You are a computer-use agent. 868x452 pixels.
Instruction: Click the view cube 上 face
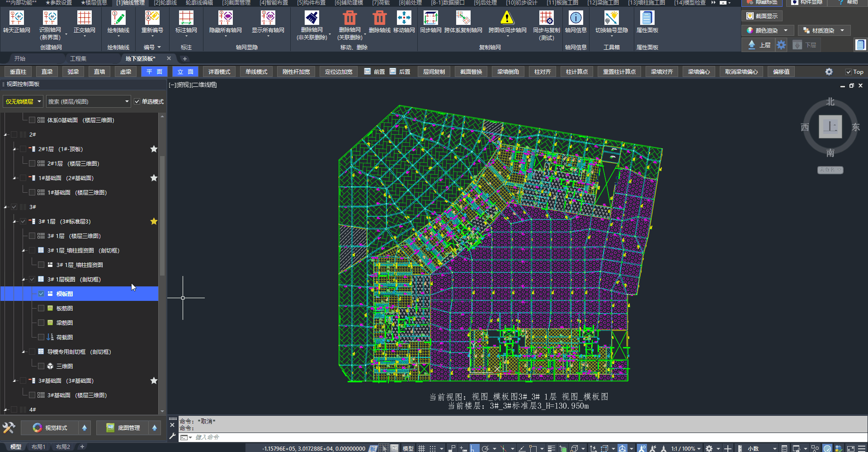pyautogui.click(x=830, y=127)
